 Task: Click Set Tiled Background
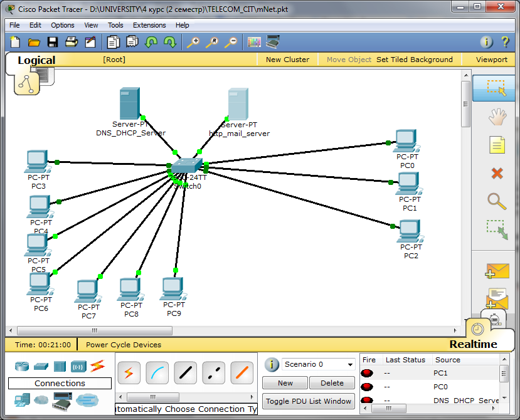414,60
